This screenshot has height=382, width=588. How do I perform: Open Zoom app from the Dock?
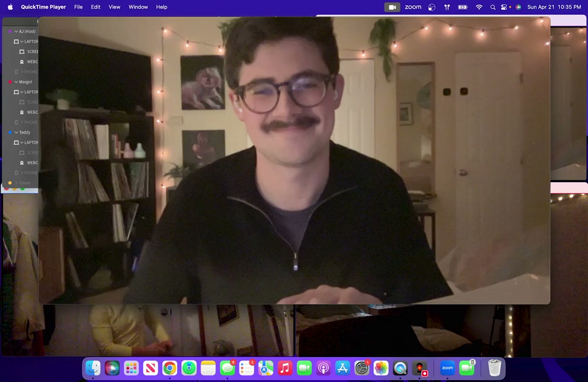pos(447,368)
